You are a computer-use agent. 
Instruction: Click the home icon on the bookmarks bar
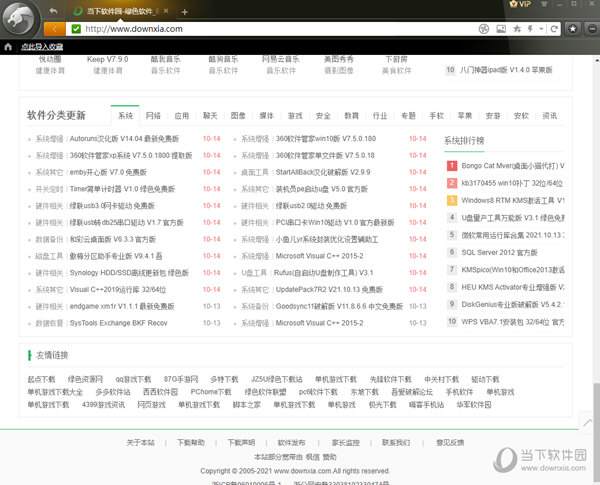tap(8, 47)
